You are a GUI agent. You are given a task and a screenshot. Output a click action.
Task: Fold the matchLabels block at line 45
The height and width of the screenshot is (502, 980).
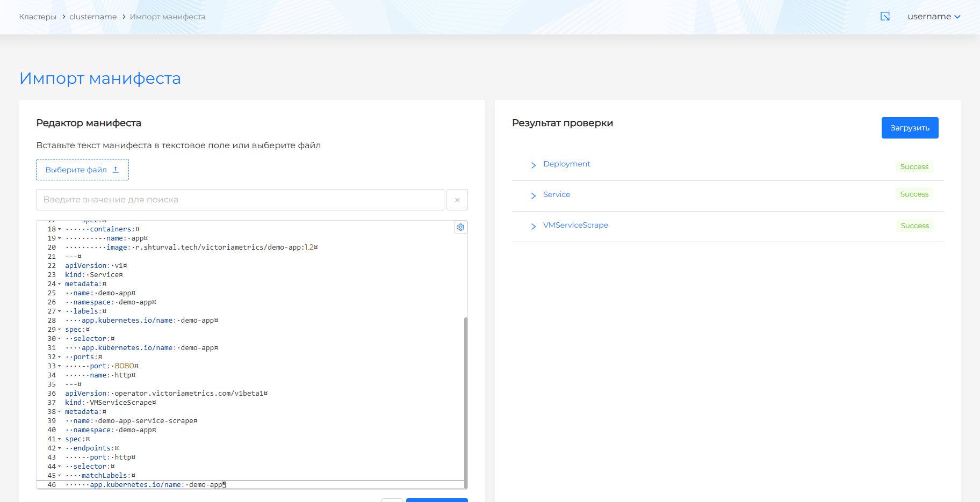coord(60,476)
